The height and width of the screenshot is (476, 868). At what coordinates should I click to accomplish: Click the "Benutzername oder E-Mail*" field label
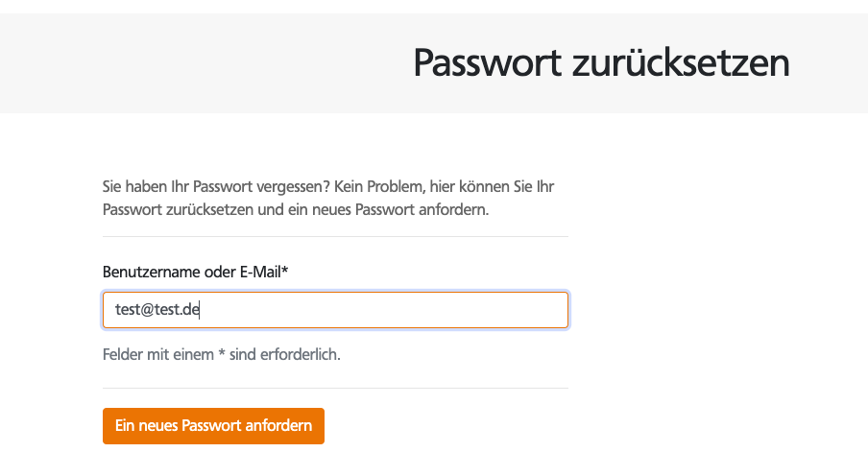[195, 273]
